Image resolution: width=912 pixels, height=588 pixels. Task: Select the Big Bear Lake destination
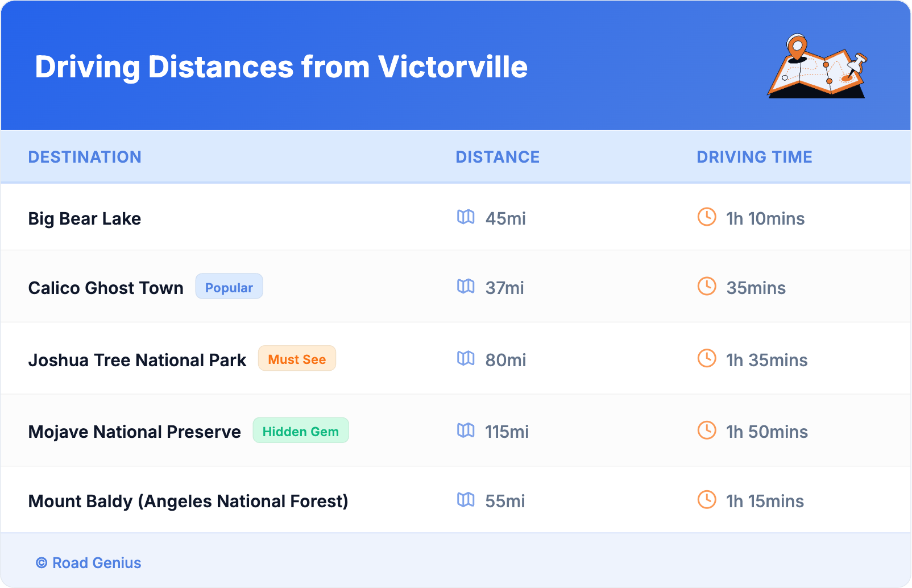pos(85,219)
